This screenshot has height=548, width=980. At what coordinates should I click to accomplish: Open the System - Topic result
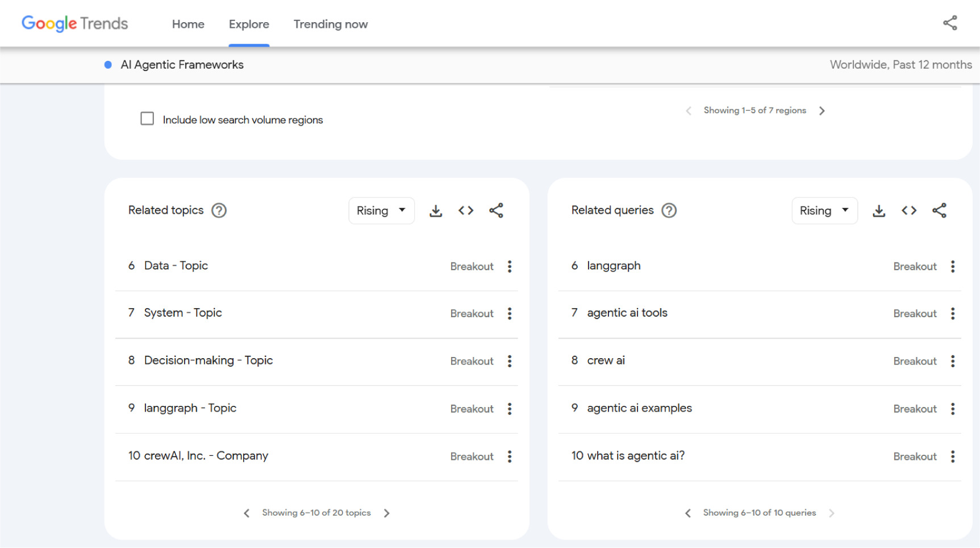(183, 313)
